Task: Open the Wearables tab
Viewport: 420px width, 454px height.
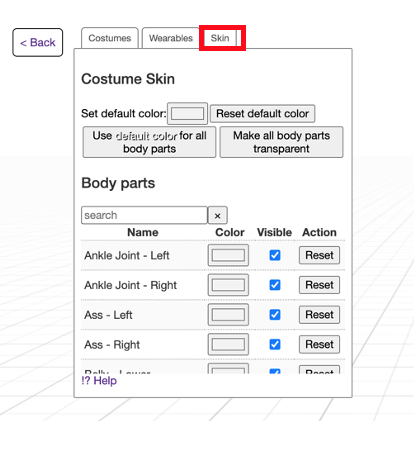Action: tap(173, 38)
